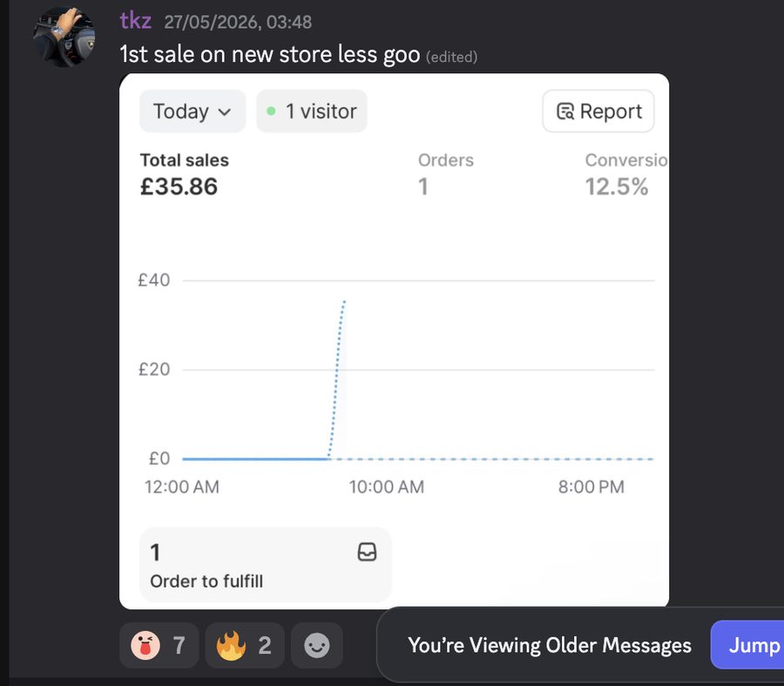Toggle the fire emoji reaction
Image resolution: width=784 pixels, height=686 pixels.
click(245, 645)
